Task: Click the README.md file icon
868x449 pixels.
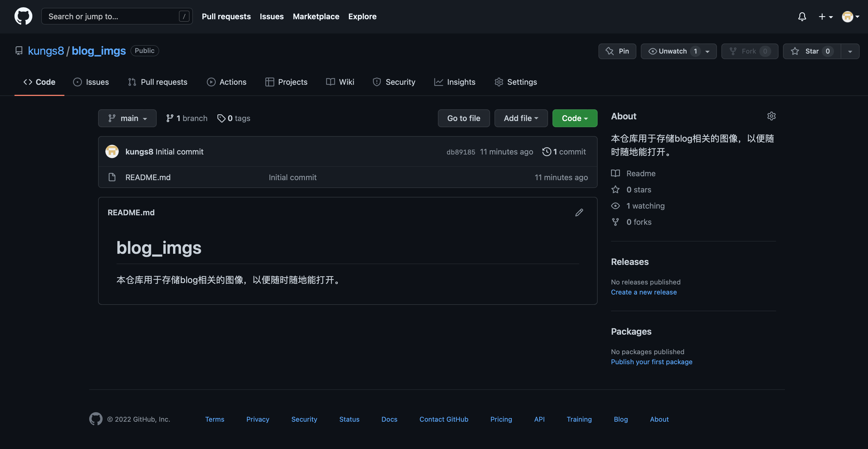Action: click(x=112, y=177)
